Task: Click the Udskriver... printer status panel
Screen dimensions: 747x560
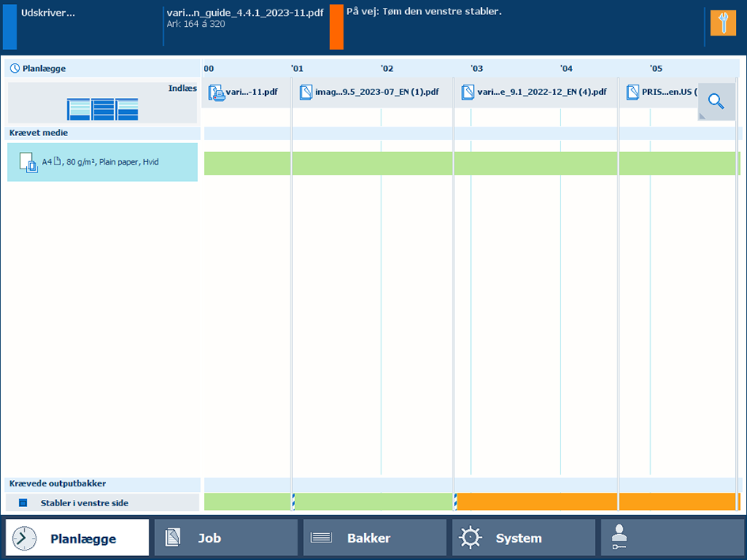Action: (79, 24)
